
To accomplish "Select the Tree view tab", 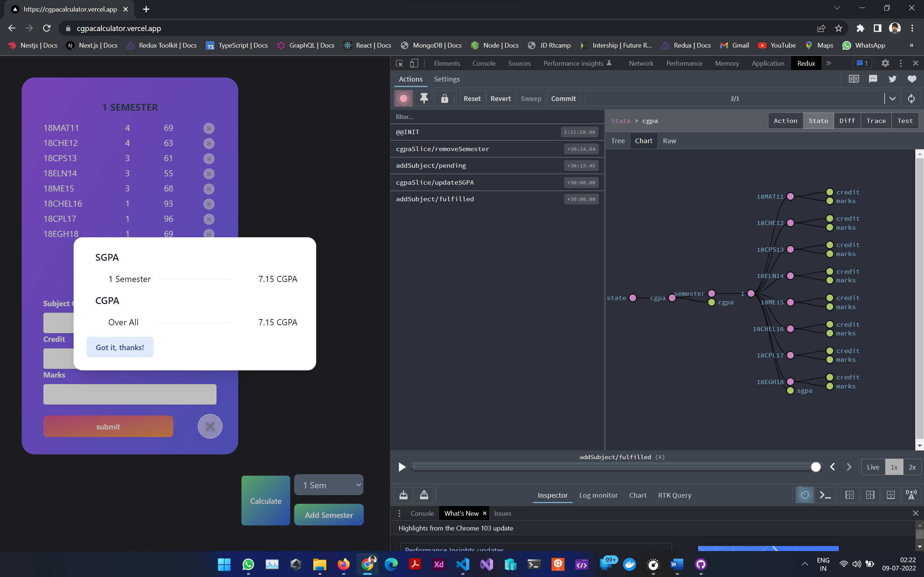I will pos(618,141).
